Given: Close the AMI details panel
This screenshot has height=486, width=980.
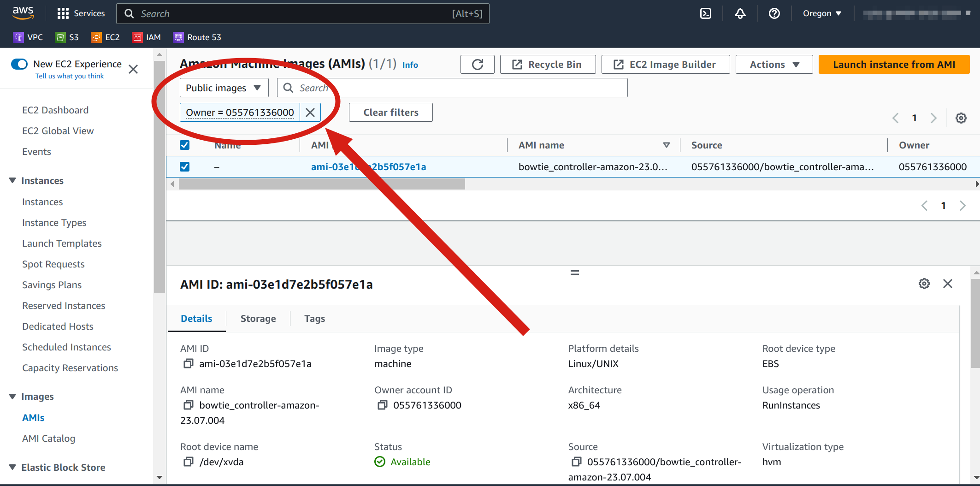Looking at the screenshot, I should pos(948,284).
